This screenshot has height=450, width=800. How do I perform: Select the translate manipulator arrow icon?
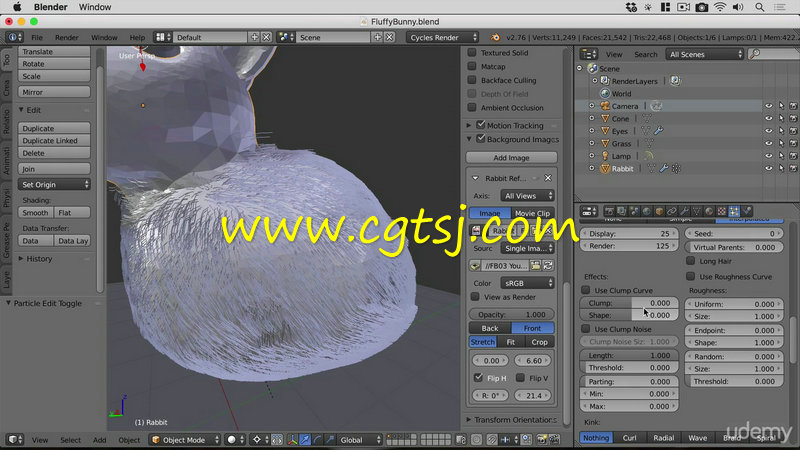pos(305,440)
